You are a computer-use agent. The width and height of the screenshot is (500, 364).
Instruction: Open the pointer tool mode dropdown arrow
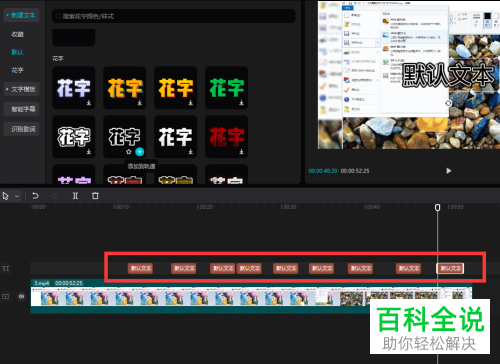[x=17, y=196]
